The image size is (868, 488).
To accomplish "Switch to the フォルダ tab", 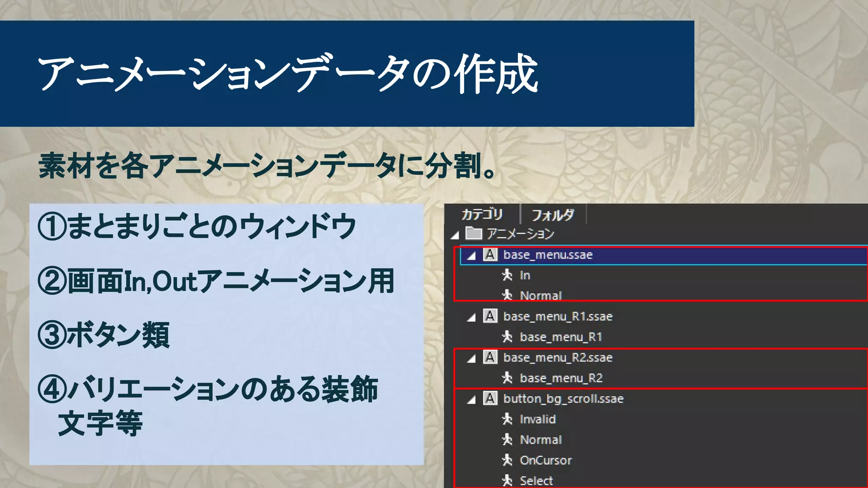I will tap(553, 215).
